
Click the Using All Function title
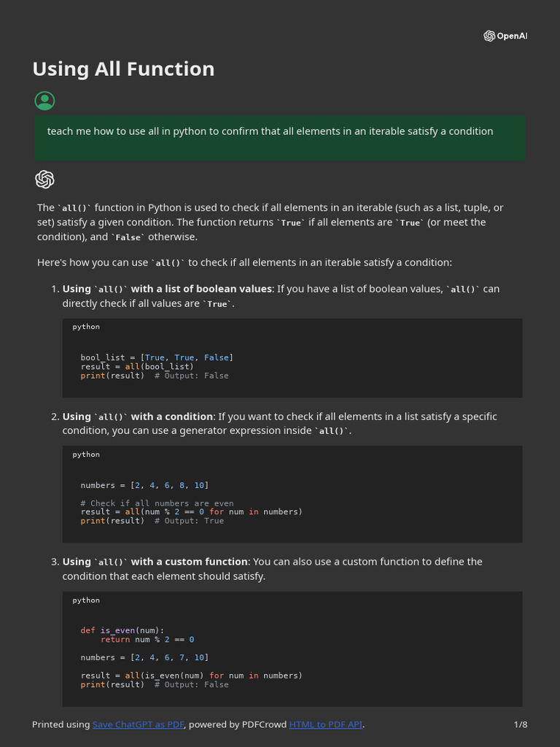coord(123,69)
